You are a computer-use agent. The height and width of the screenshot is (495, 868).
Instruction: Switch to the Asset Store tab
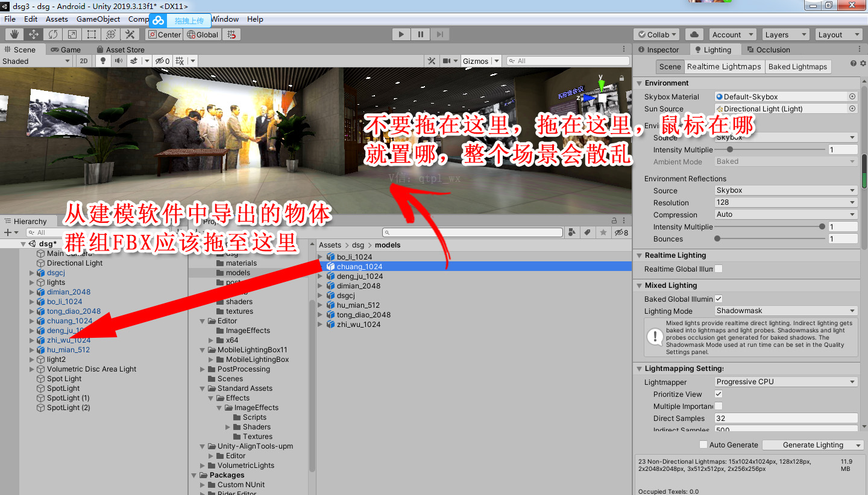point(120,49)
